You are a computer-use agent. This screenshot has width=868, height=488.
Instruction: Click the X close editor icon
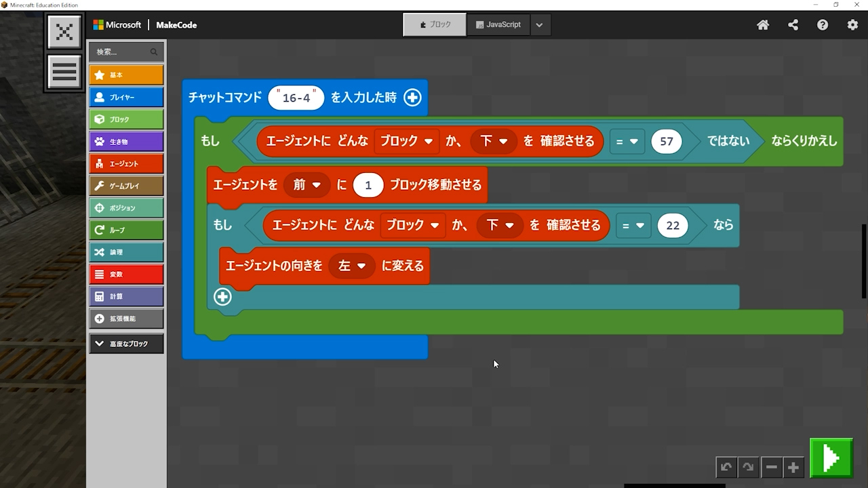point(64,32)
